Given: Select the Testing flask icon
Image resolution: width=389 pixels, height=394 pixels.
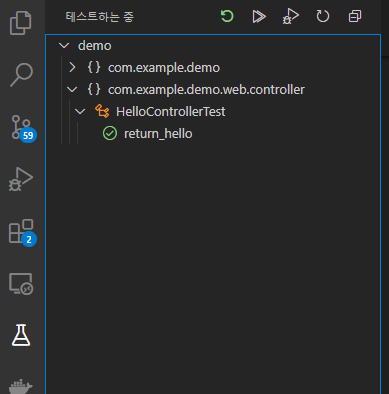Looking at the screenshot, I should (21, 335).
